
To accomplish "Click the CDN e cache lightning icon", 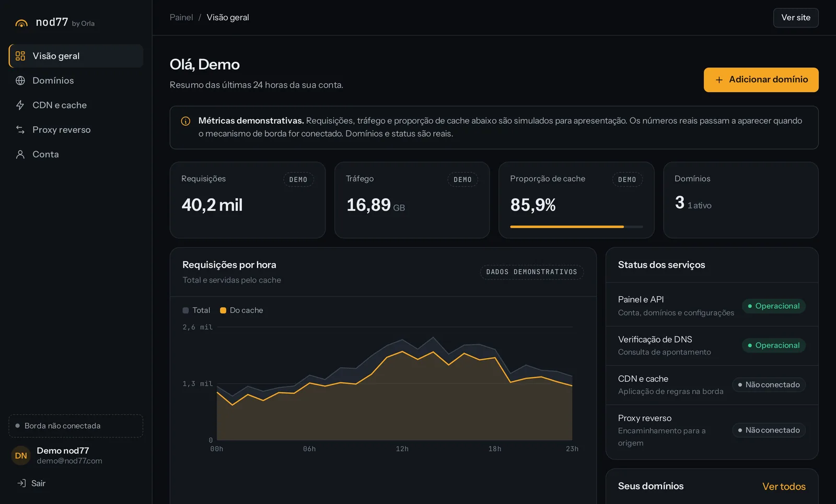I will pyautogui.click(x=20, y=105).
